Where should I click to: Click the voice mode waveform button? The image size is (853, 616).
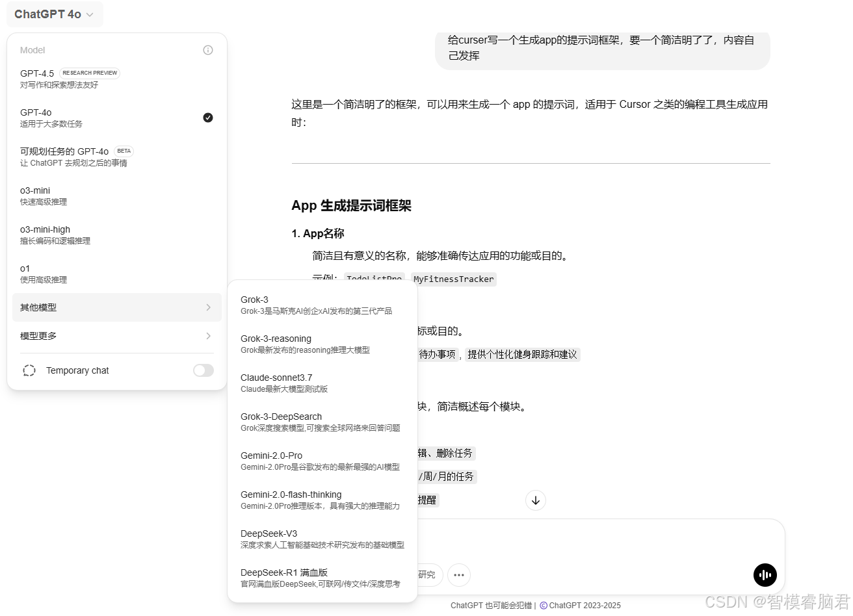765,575
